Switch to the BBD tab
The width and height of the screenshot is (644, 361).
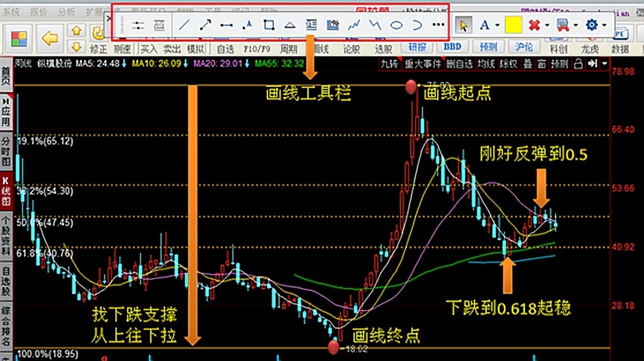tap(453, 46)
